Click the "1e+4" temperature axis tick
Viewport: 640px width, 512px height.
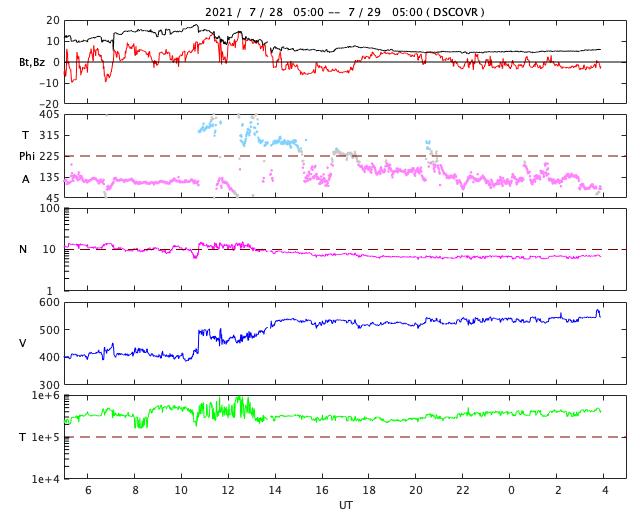coord(46,479)
